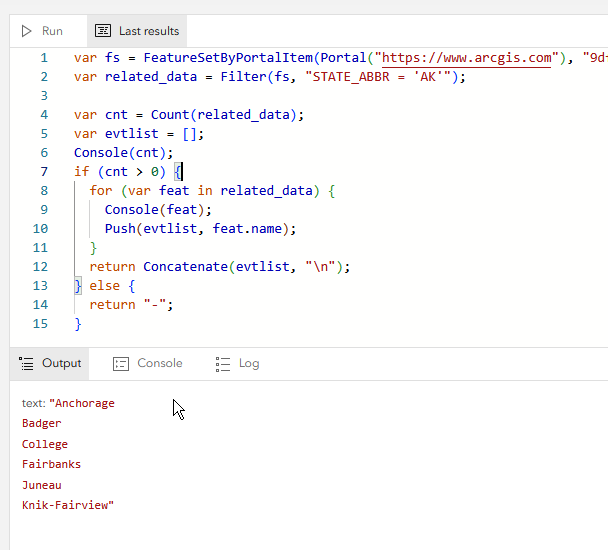
Task: Click the Fairbanks output value
Action: coord(52,465)
